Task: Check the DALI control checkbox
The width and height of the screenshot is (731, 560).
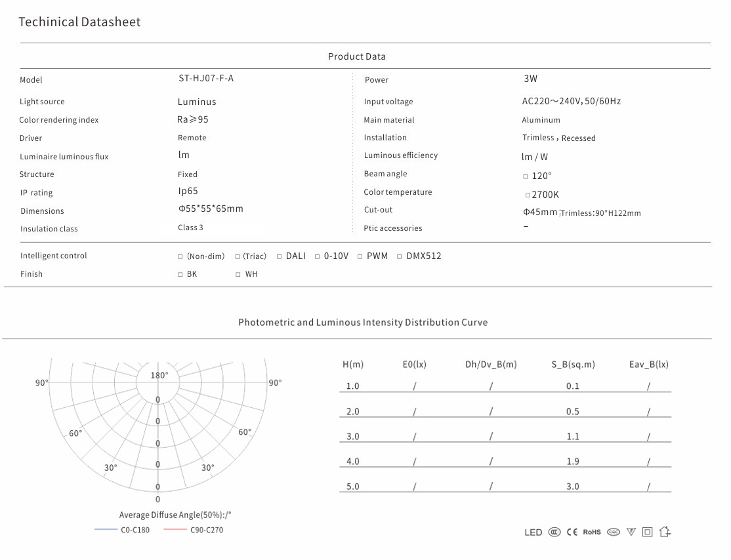Action: click(x=280, y=256)
